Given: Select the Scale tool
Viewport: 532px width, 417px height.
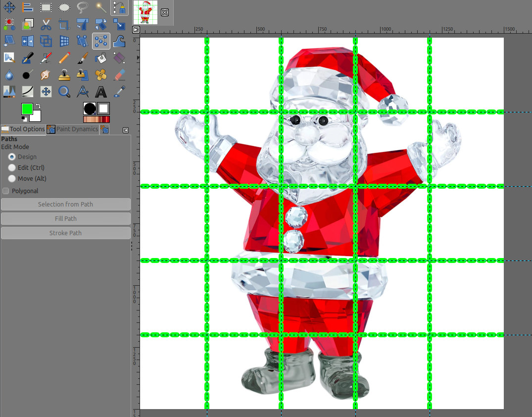Looking at the screenshot, I should pyautogui.click(x=119, y=24).
